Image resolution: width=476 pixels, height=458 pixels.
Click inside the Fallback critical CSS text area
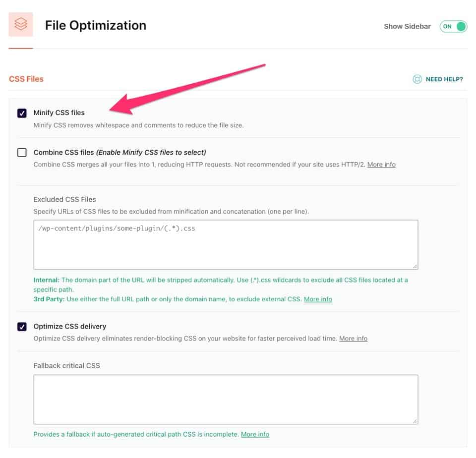pyautogui.click(x=226, y=399)
